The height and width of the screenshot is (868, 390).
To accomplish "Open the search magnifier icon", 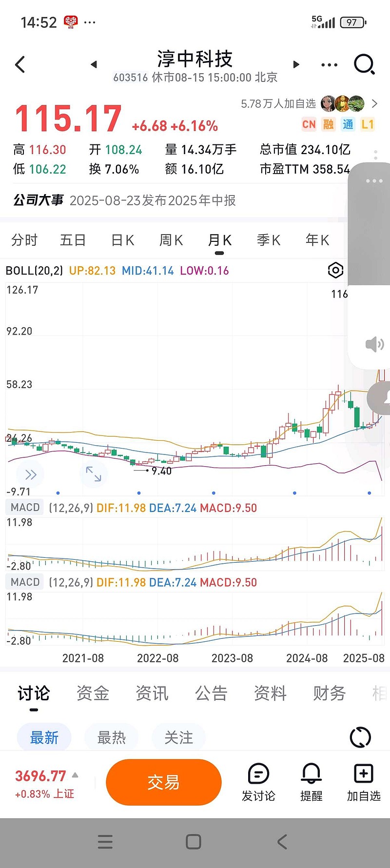I will click(364, 64).
